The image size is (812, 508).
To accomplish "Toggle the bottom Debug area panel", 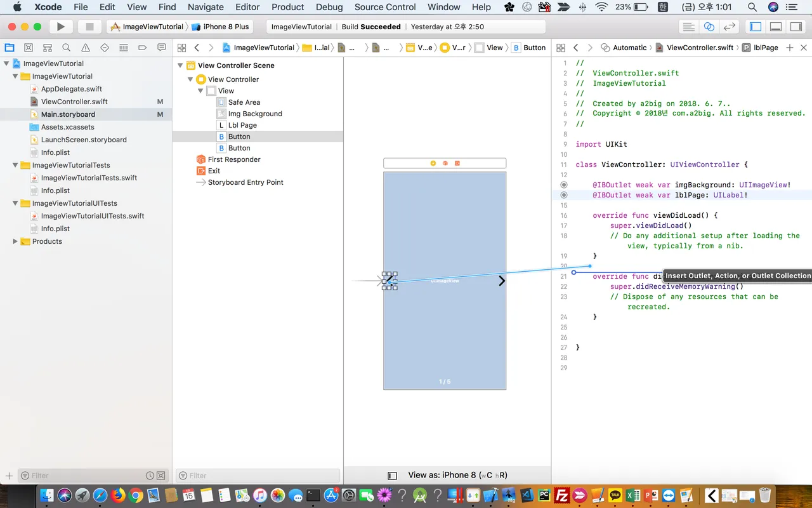I will 776,27.
